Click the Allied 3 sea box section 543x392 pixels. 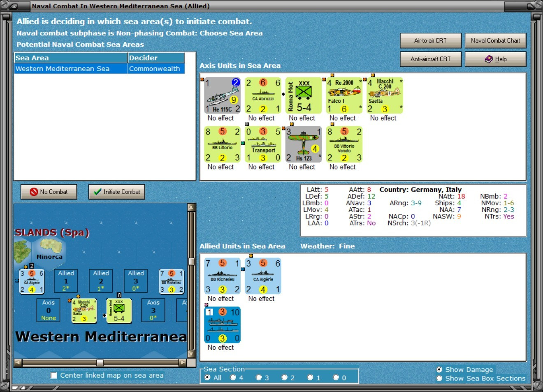136,281
